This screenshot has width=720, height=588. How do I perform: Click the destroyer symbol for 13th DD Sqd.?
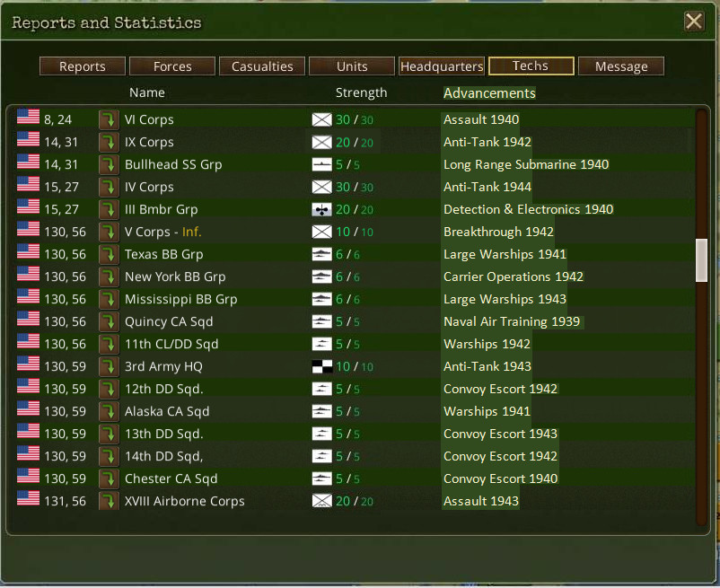click(x=322, y=434)
